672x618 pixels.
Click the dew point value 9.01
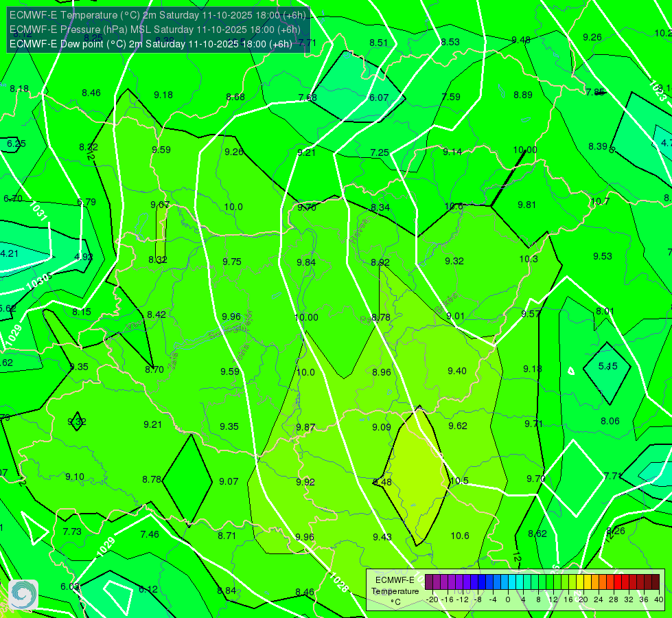click(x=455, y=316)
